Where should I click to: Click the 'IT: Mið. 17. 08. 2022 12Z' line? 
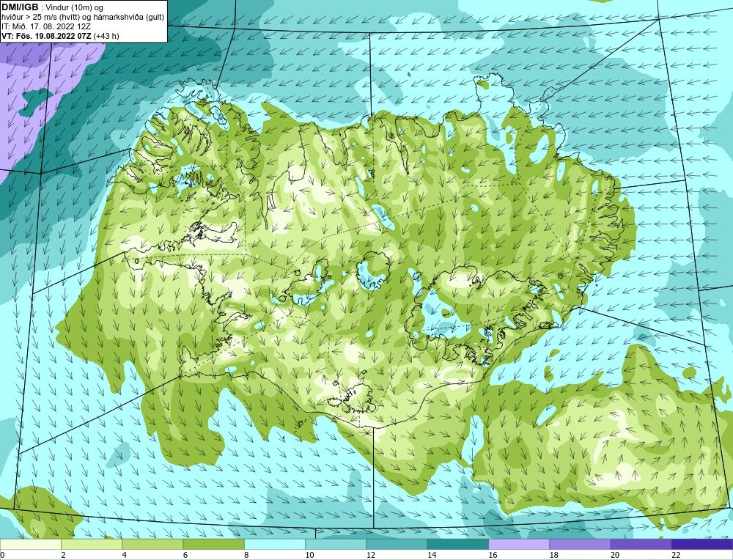tap(45, 26)
